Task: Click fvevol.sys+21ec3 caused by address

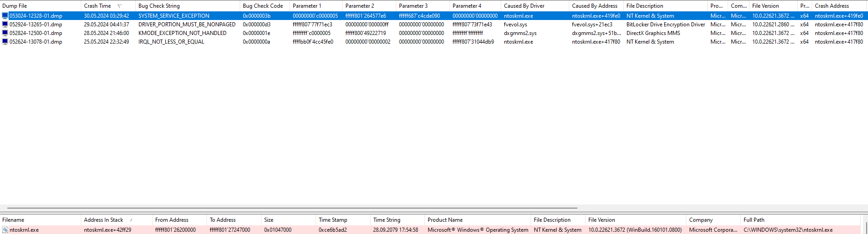Action: click(592, 24)
